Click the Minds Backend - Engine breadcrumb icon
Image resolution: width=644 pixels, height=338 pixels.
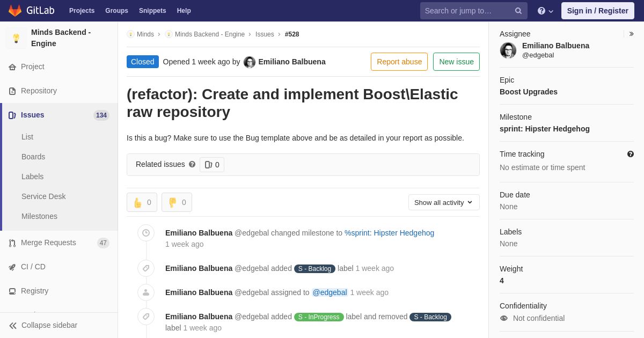(169, 34)
